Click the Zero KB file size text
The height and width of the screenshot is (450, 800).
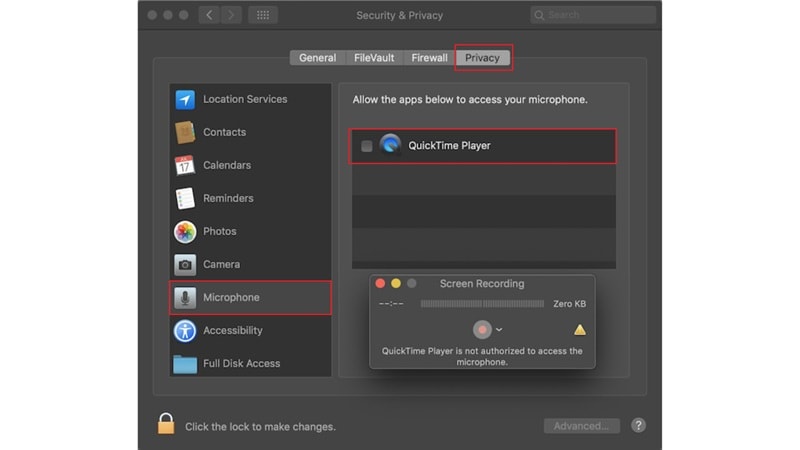coord(569,304)
